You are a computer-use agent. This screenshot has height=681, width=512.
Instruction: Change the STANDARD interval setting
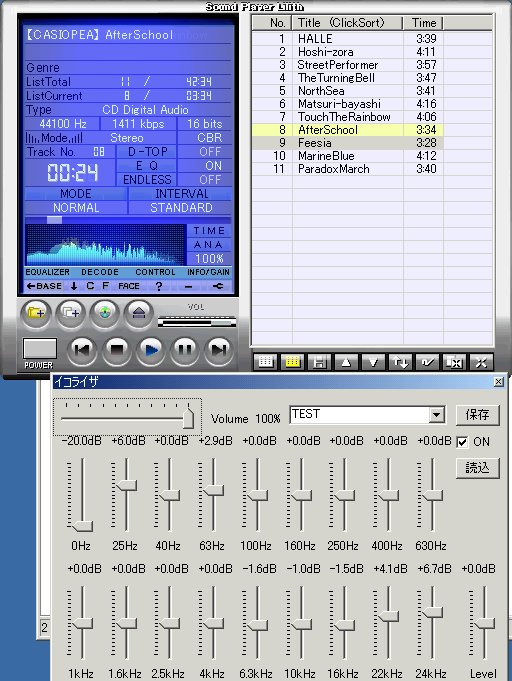pos(181,208)
